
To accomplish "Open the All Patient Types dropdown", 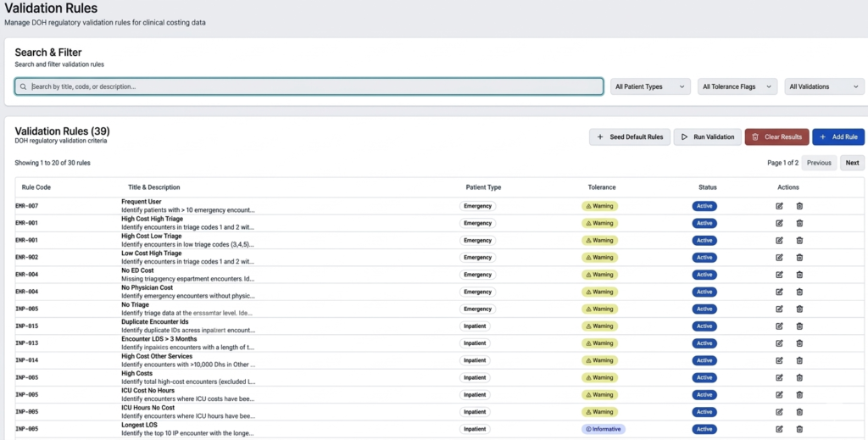I will (x=650, y=86).
